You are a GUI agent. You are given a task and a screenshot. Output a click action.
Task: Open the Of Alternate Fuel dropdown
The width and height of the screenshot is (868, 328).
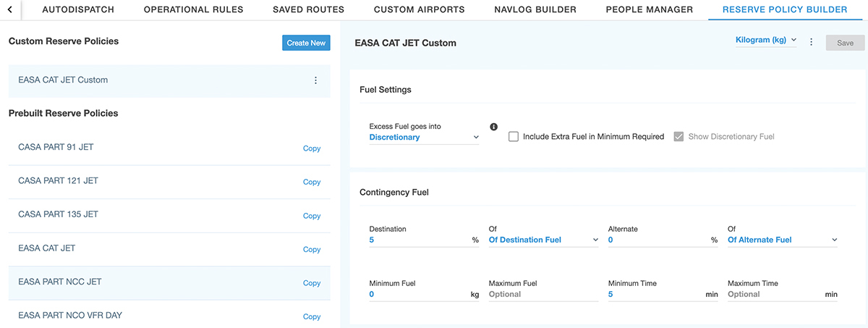tap(782, 240)
